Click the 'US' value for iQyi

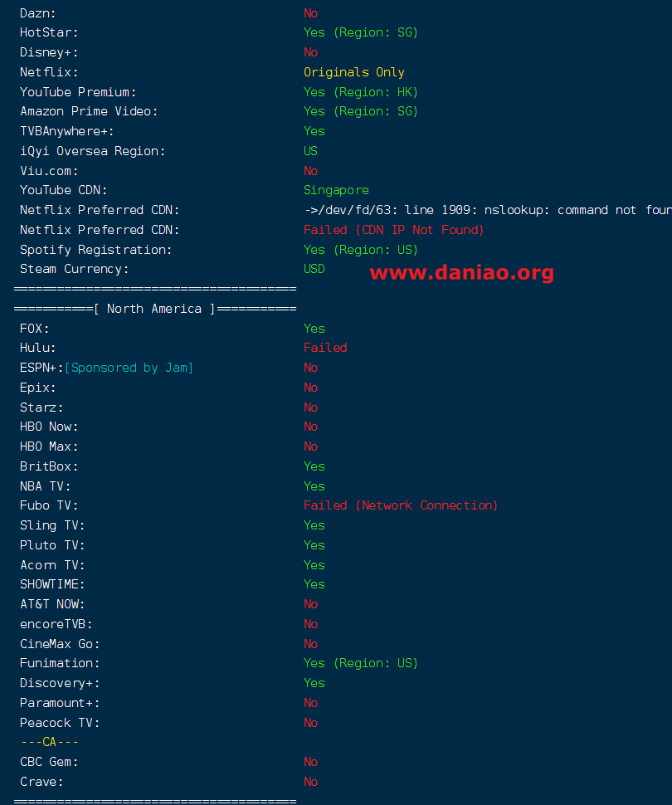pyautogui.click(x=310, y=151)
